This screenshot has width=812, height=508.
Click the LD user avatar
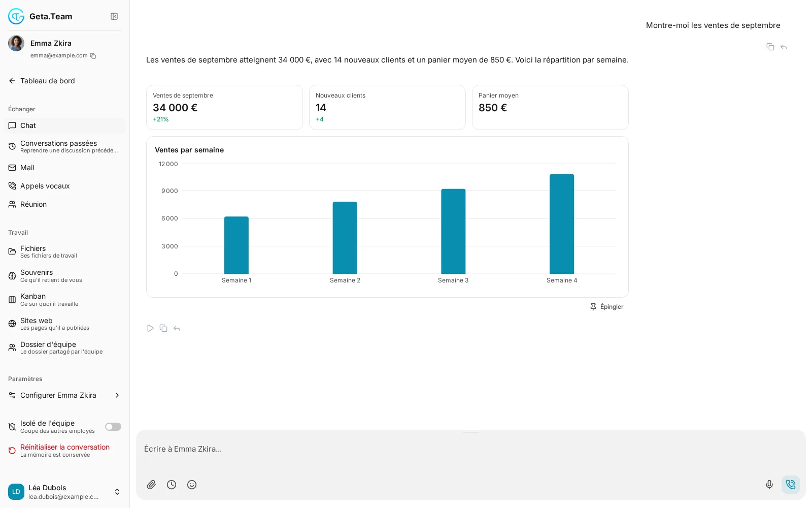[16, 492]
